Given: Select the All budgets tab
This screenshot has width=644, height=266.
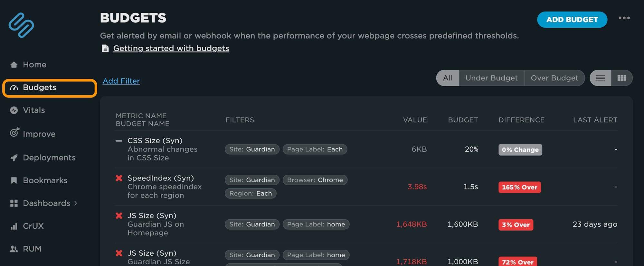Looking at the screenshot, I should tap(447, 78).
